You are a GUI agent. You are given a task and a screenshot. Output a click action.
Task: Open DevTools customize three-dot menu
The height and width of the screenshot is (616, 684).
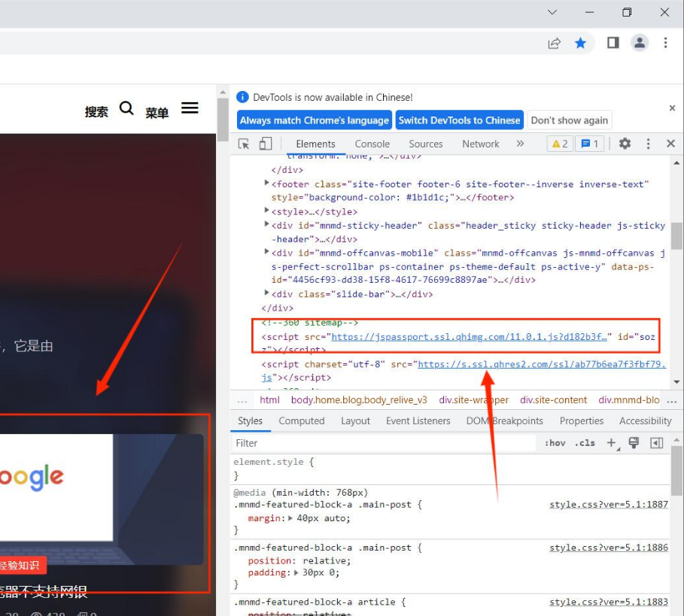pyautogui.click(x=648, y=144)
